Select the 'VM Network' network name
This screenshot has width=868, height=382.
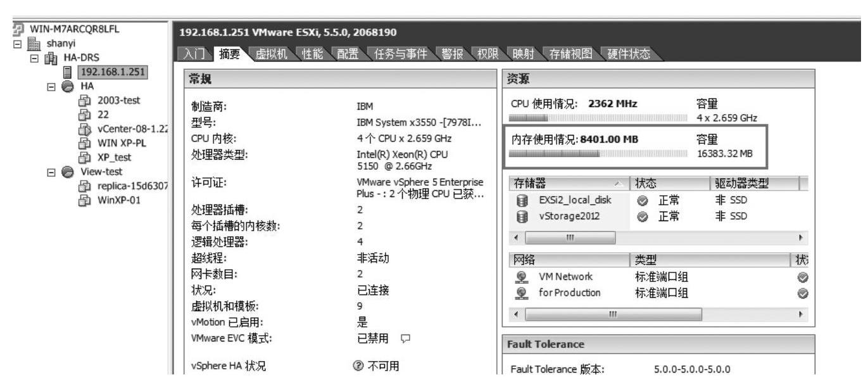point(565,277)
